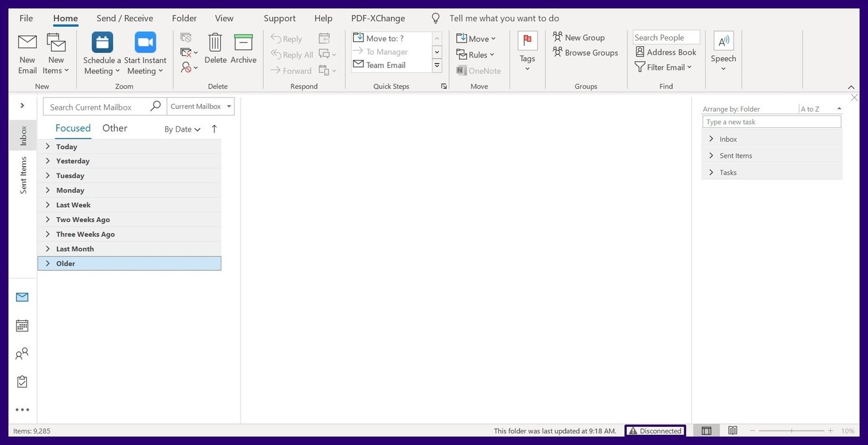Expand the Last Week group

click(47, 205)
